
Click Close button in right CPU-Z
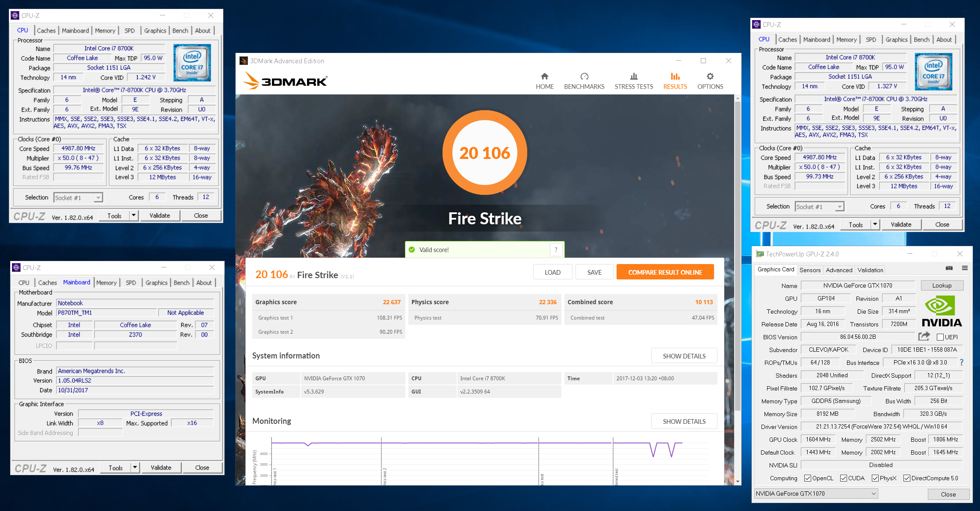pos(942,224)
